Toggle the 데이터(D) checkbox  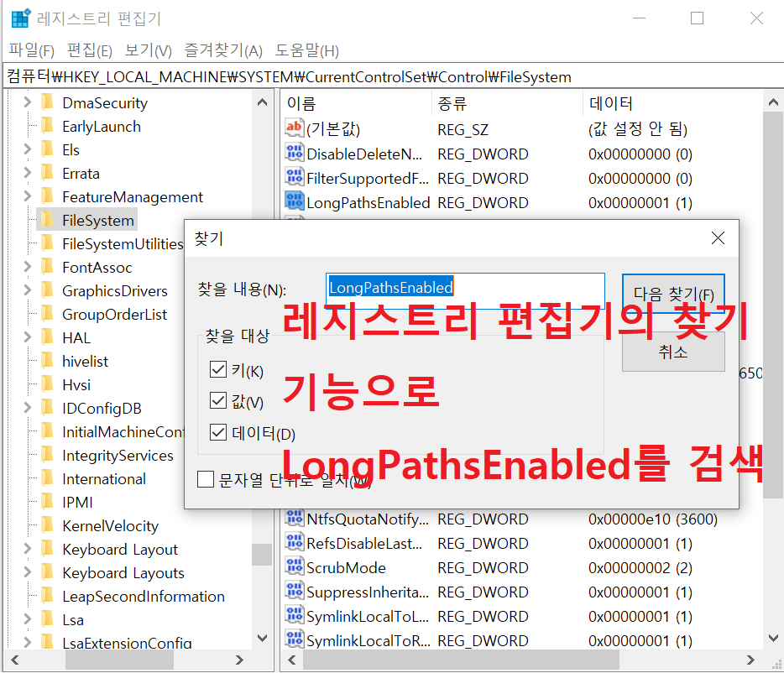coord(218,432)
